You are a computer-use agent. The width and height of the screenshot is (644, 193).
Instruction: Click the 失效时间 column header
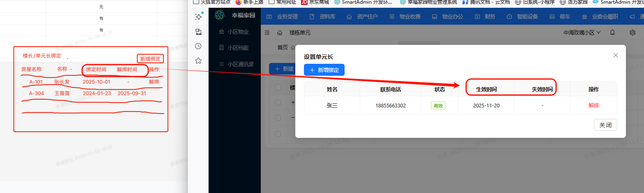[x=542, y=89]
